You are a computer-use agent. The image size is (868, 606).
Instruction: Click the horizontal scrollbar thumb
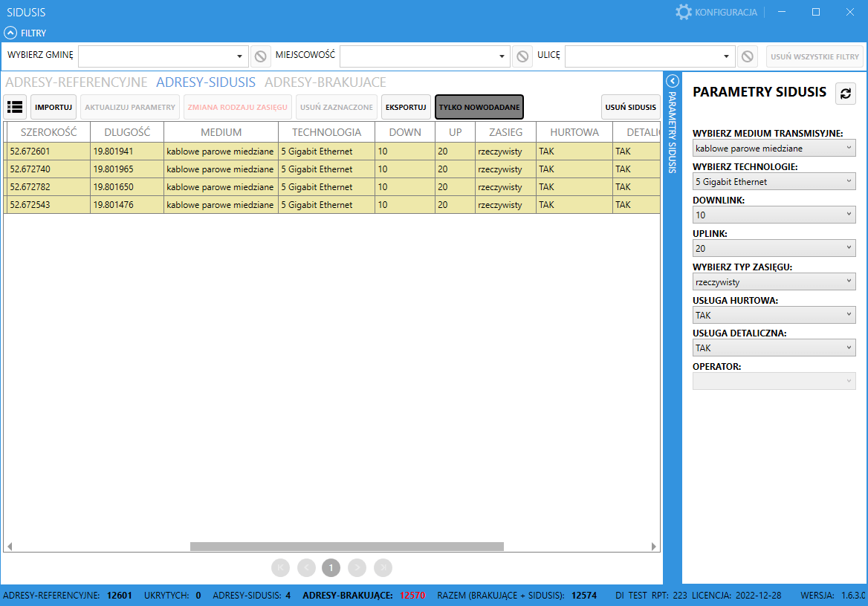click(x=346, y=547)
